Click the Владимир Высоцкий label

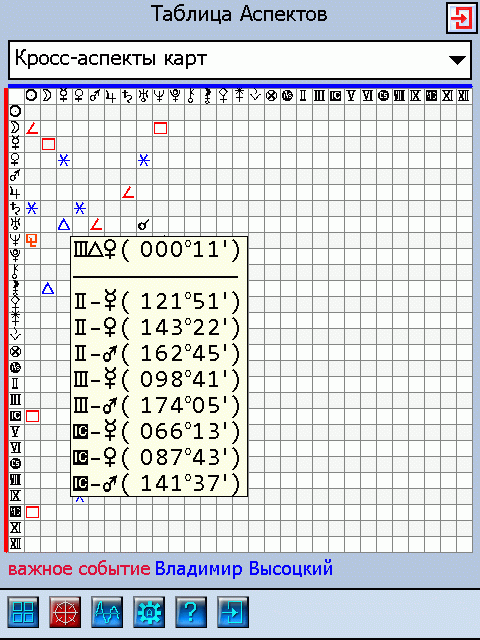click(x=244, y=569)
